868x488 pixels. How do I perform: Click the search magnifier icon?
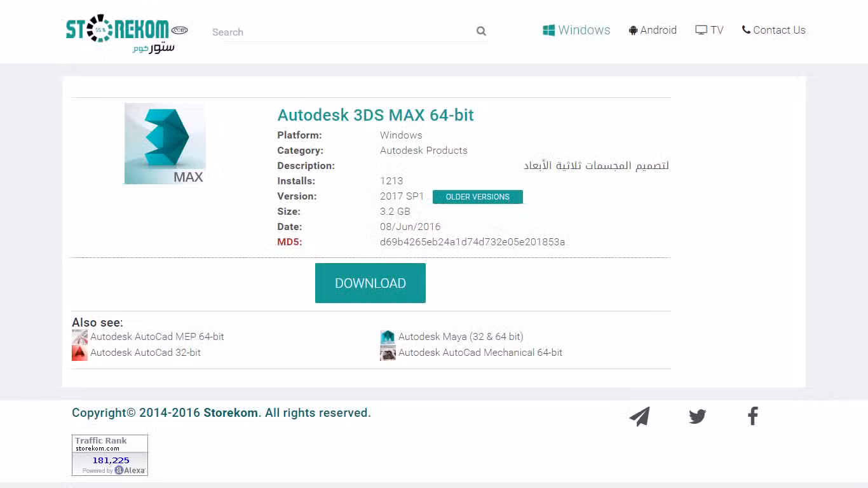(x=481, y=31)
